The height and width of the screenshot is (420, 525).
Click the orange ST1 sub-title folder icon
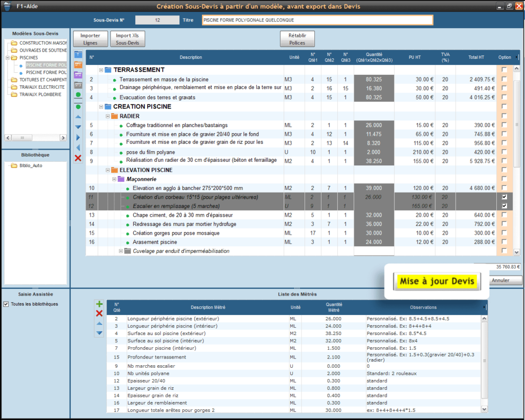pyautogui.click(x=78, y=64)
